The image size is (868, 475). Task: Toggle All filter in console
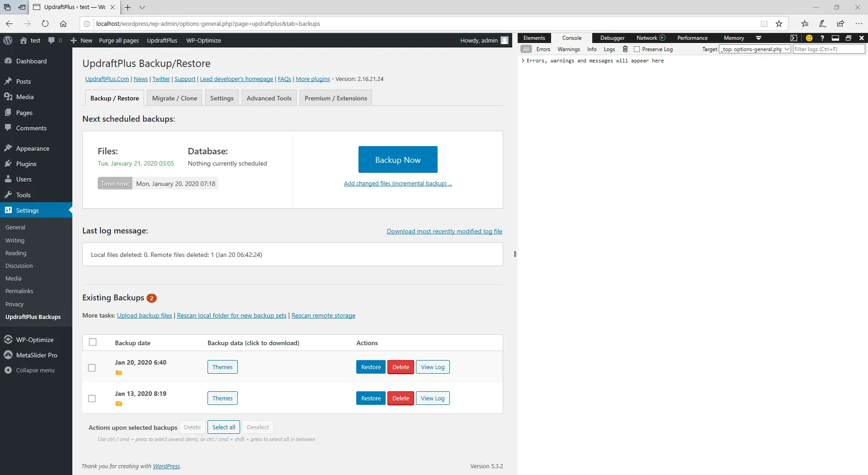point(526,49)
